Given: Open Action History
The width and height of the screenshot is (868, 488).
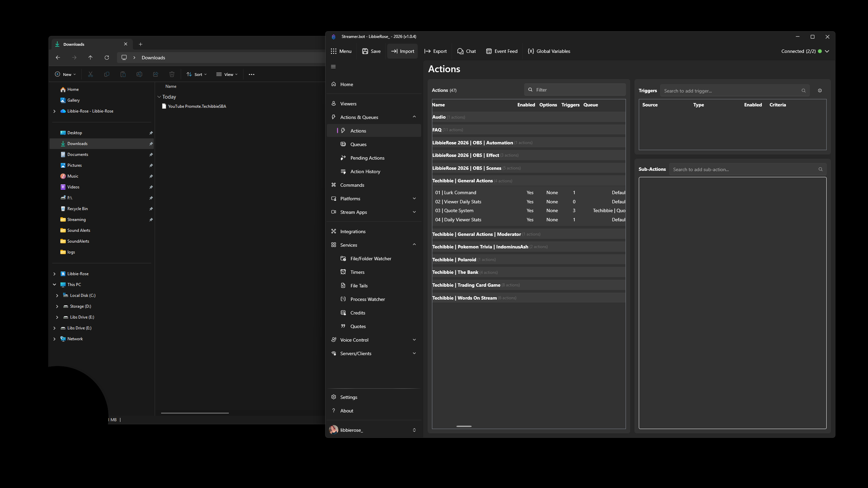Looking at the screenshot, I should tap(374, 171).
